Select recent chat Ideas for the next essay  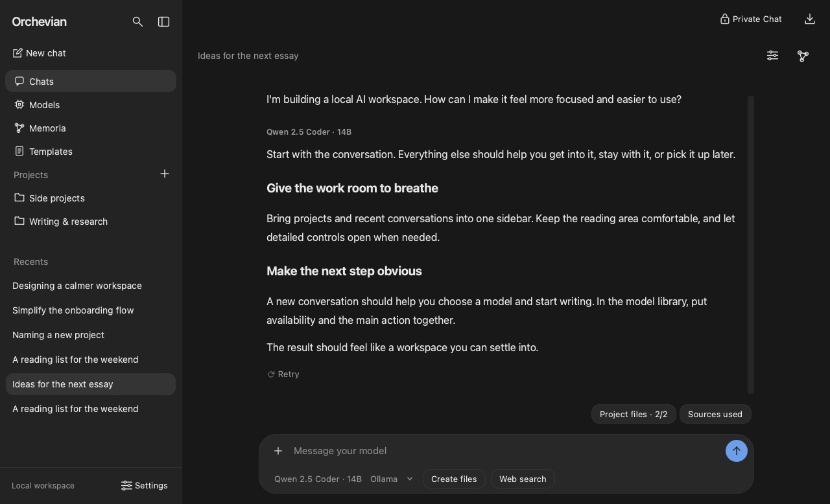point(91,384)
